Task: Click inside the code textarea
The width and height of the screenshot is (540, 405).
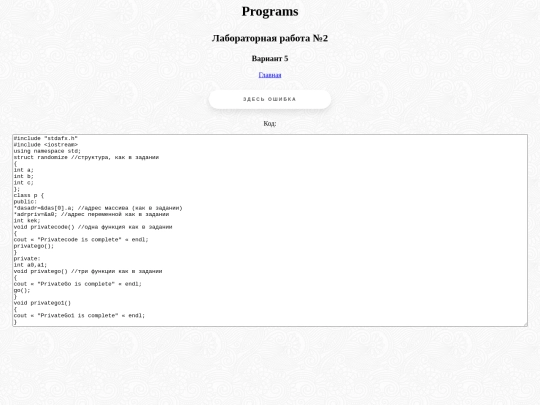Action: (x=270, y=230)
